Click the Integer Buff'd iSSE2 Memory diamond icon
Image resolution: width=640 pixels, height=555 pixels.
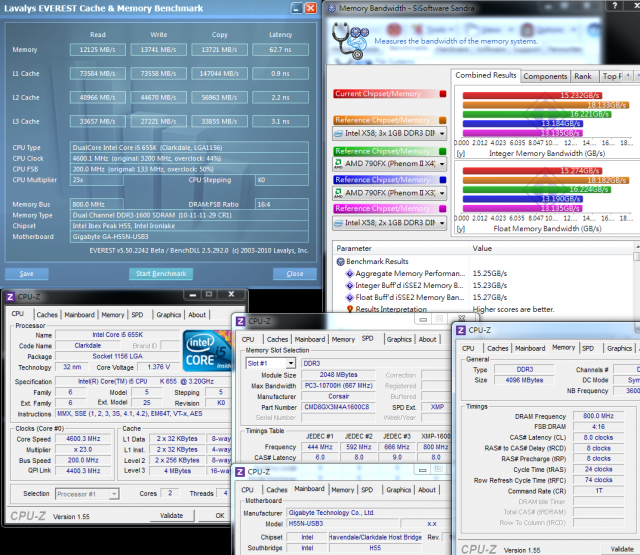pos(350,285)
